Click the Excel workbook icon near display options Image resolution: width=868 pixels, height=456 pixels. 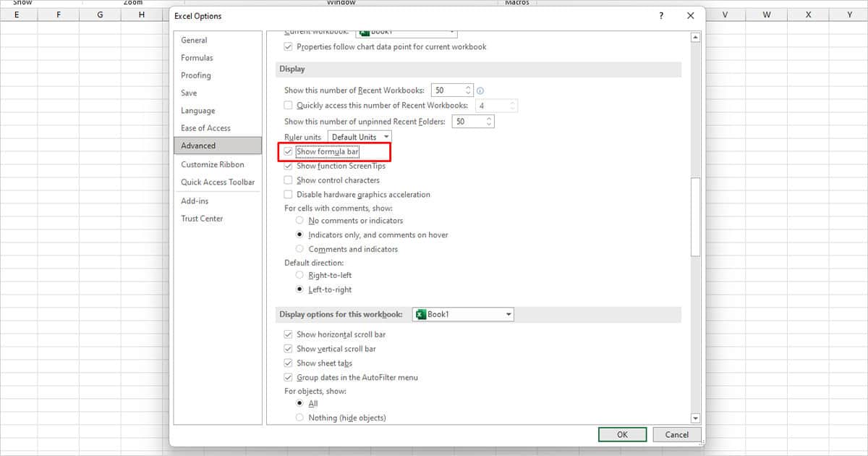420,314
